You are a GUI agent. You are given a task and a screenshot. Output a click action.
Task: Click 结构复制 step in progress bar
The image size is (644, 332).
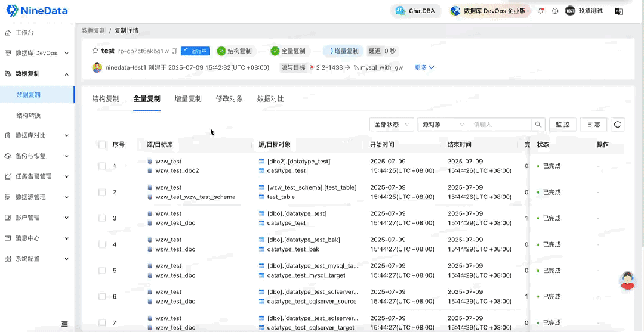(235, 51)
